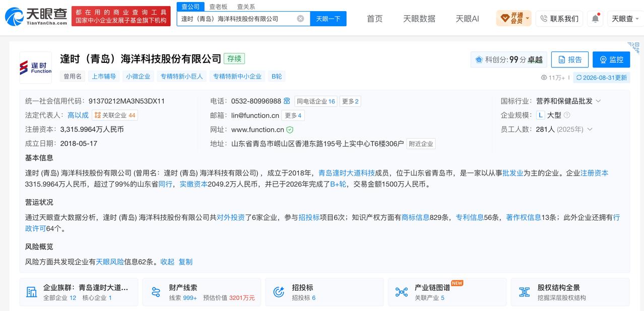The height and width of the screenshot is (311, 644).
Task: Click the 存续 status badge
Action: [234, 58]
